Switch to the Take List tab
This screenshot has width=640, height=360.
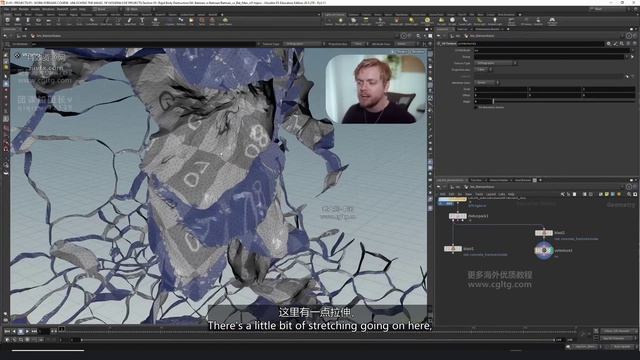(x=462, y=29)
